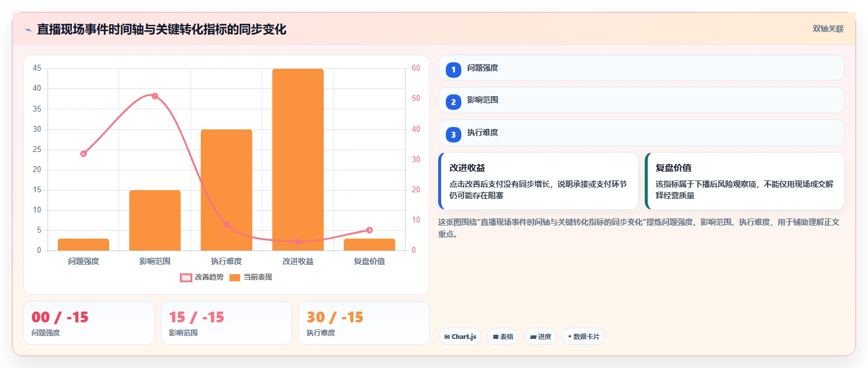The width and height of the screenshot is (868, 368).
Task: Click the orange 当前表现 legend swatch
Action: tap(235, 277)
